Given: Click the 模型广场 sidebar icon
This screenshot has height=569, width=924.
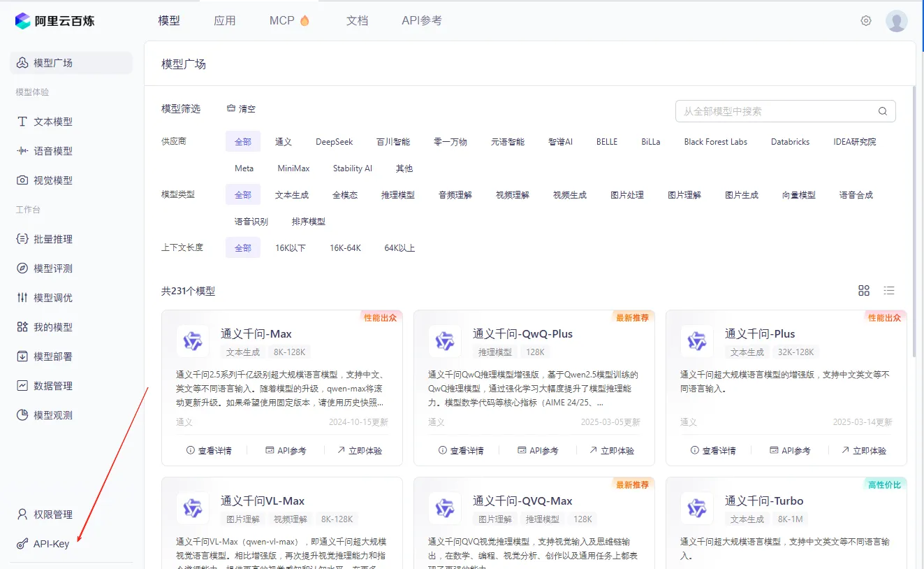Looking at the screenshot, I should point(22,63).
